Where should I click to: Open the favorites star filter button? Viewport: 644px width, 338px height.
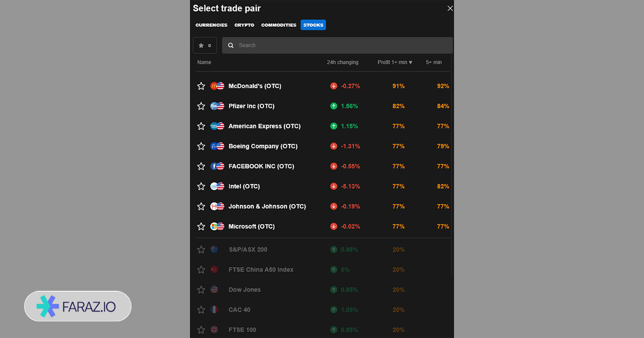205,46
